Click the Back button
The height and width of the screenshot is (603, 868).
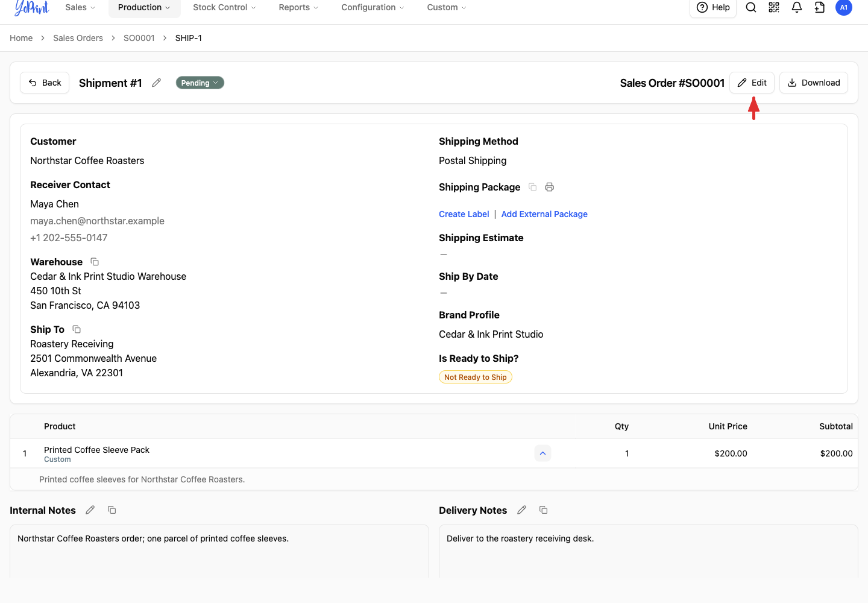click(45, 83)
